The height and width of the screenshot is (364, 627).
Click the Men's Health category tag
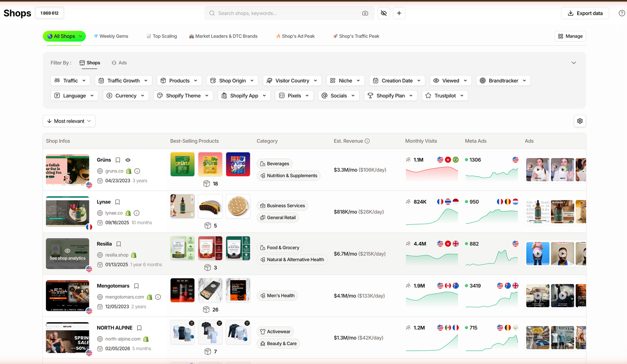point(277,296)
